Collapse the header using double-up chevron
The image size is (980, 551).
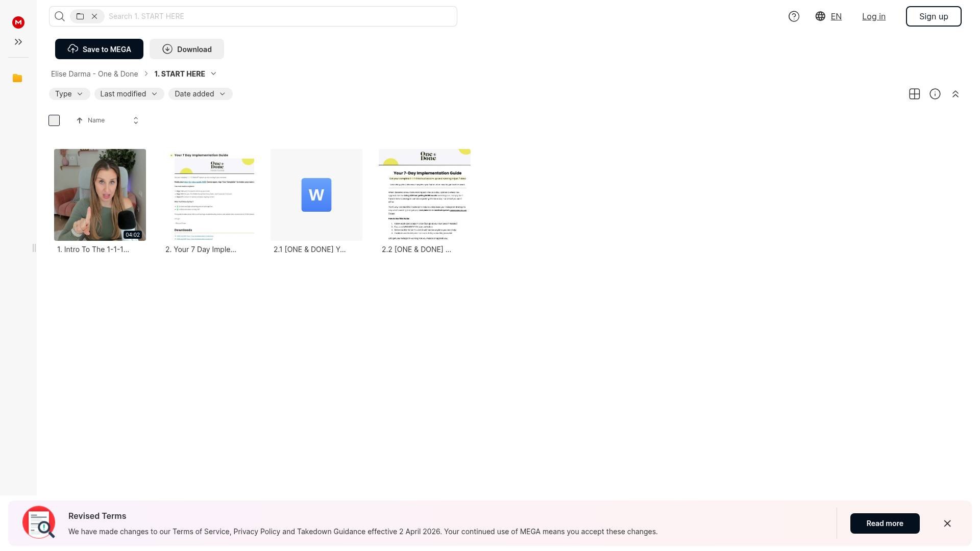(955, 94)
